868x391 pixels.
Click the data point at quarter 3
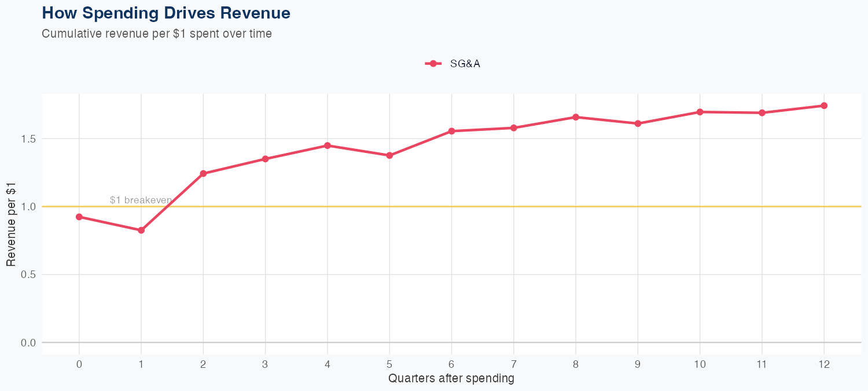coord(266,159)
